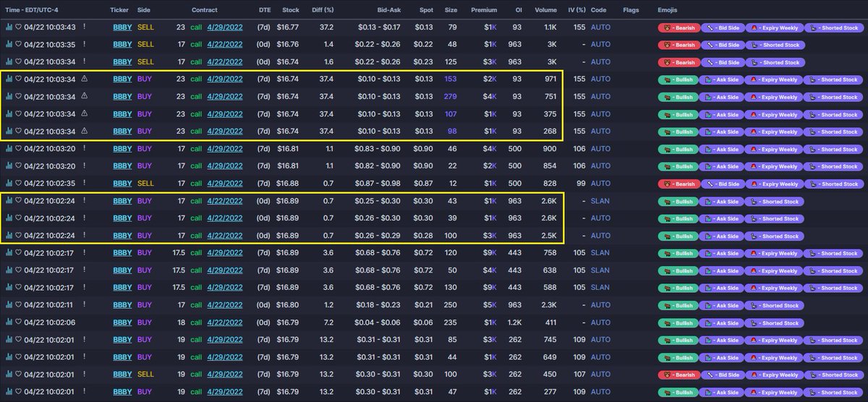Click the Bearish tag on 10:03:43 row
This screenshot has height=402, width=868.
click(x=678, y=27)
